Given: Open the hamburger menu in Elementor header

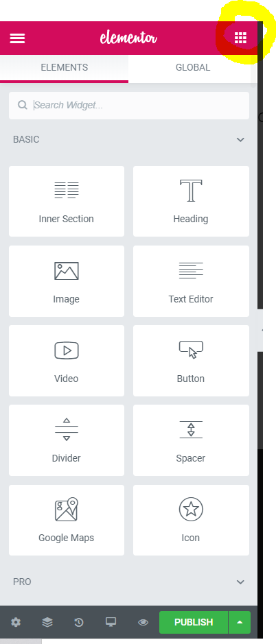Looking at the screenshot, I should point(17,38).
